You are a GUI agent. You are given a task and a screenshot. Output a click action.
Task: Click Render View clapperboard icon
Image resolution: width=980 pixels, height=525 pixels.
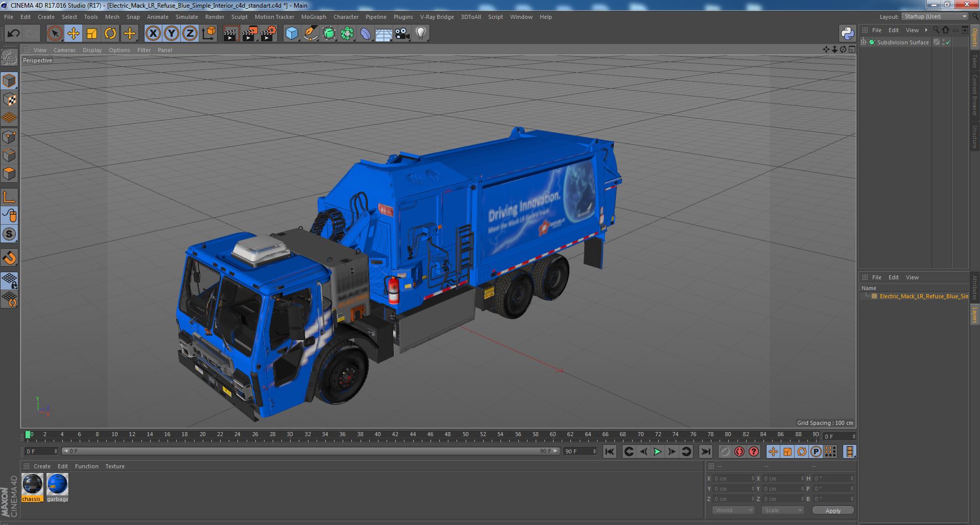click(231, 34)
